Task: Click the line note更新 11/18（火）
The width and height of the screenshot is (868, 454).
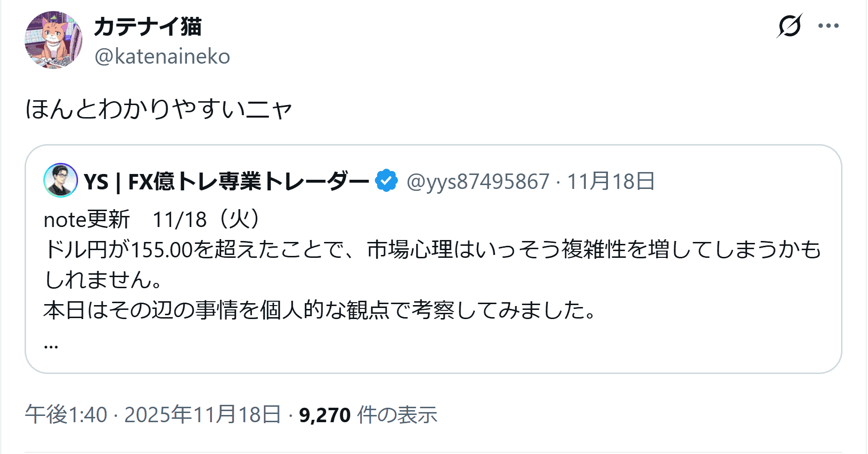Action: (x=152, y=220)
